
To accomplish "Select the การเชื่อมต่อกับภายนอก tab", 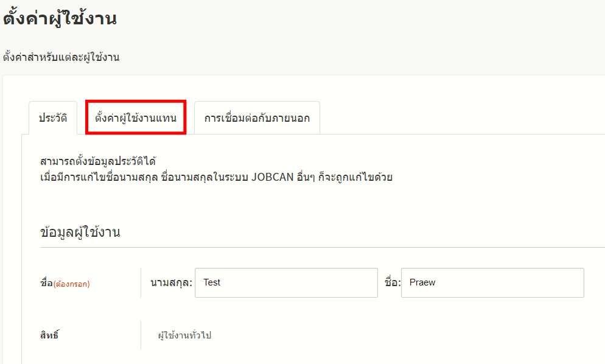I will point(257,118).
